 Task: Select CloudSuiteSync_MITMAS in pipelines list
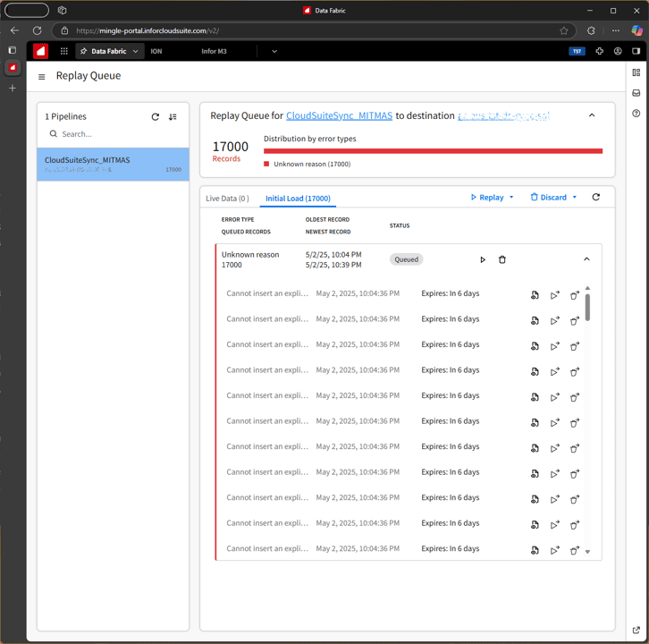[x=113, y=164]
